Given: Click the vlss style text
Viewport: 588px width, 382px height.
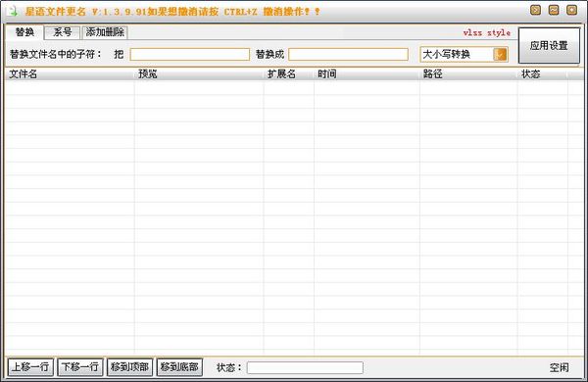Looking at the screenshot, I should point(487,33).
